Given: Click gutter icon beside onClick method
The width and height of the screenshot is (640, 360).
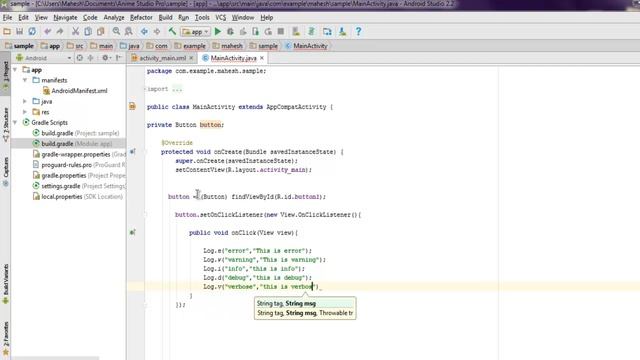Looking at the screenshot, I should coord(132,232).
